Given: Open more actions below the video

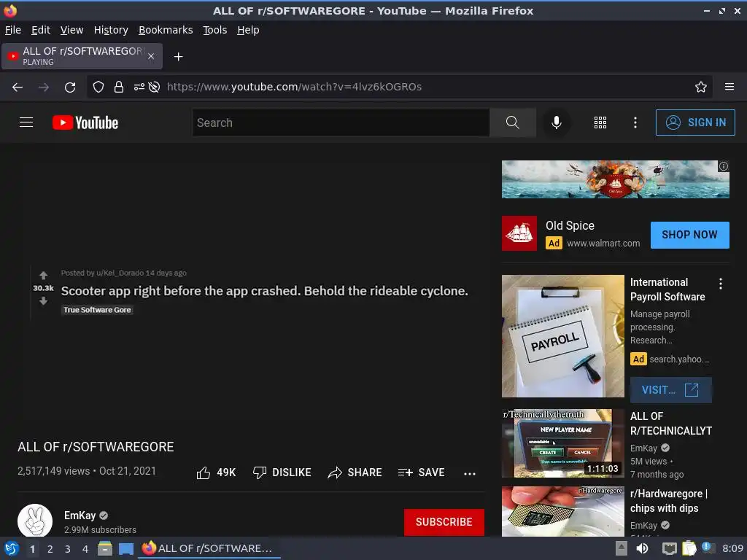Looking at the screenshot, I should (470, 473).
